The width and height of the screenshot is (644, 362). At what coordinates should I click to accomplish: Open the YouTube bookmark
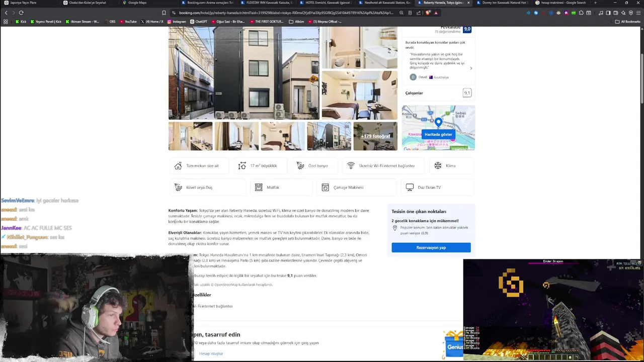coord(128,22)
